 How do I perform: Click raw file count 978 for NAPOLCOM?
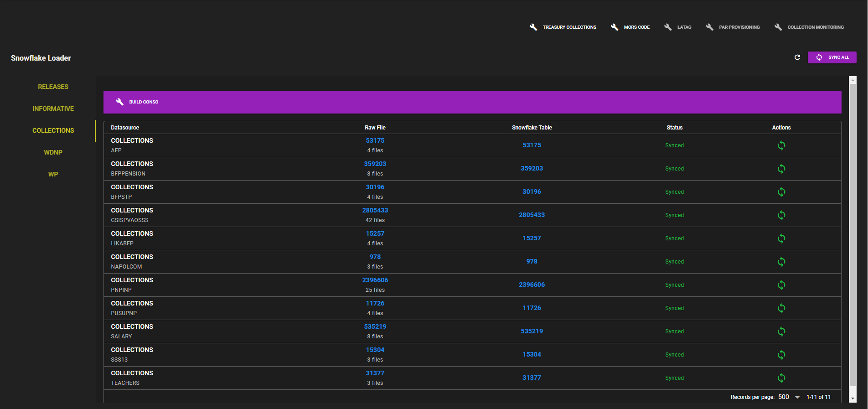pos(375,257)
